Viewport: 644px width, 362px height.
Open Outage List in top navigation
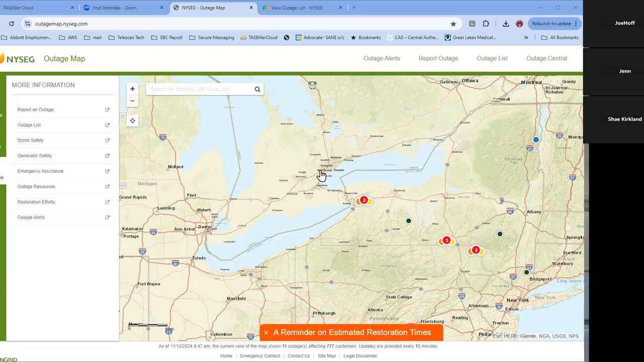(492, 58)
